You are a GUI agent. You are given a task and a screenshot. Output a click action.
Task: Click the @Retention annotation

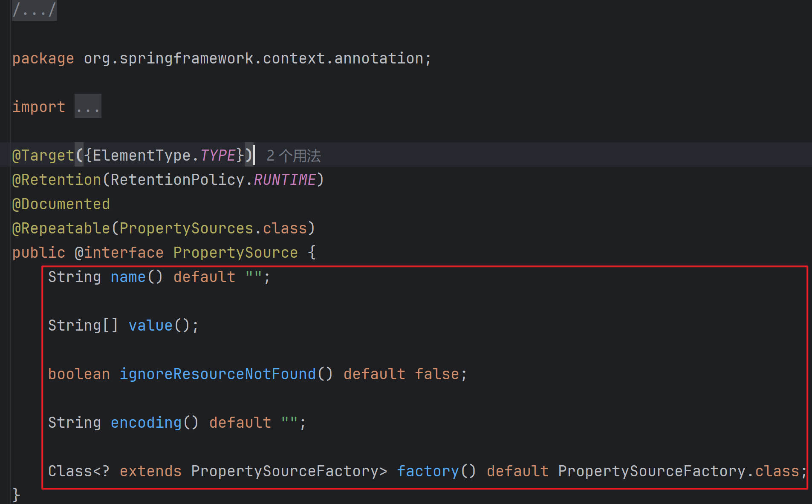tap(57, 180)
